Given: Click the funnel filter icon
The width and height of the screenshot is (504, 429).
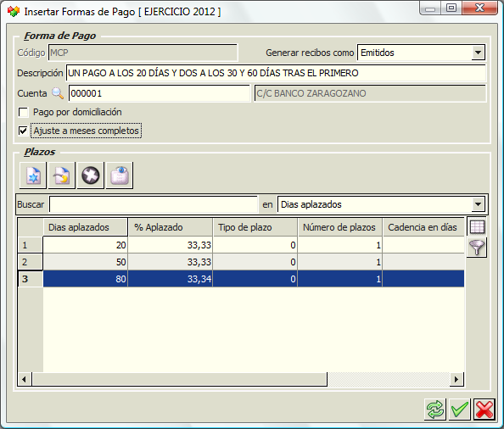Looking at the screenshot, I should point(477,248).
